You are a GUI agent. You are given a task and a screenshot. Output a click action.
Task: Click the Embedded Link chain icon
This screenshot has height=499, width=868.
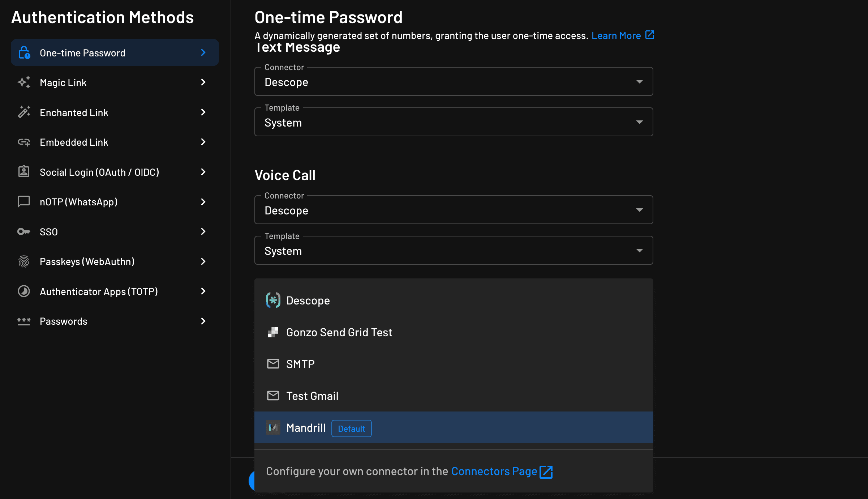pyautogui.click(x=24, y=142)
